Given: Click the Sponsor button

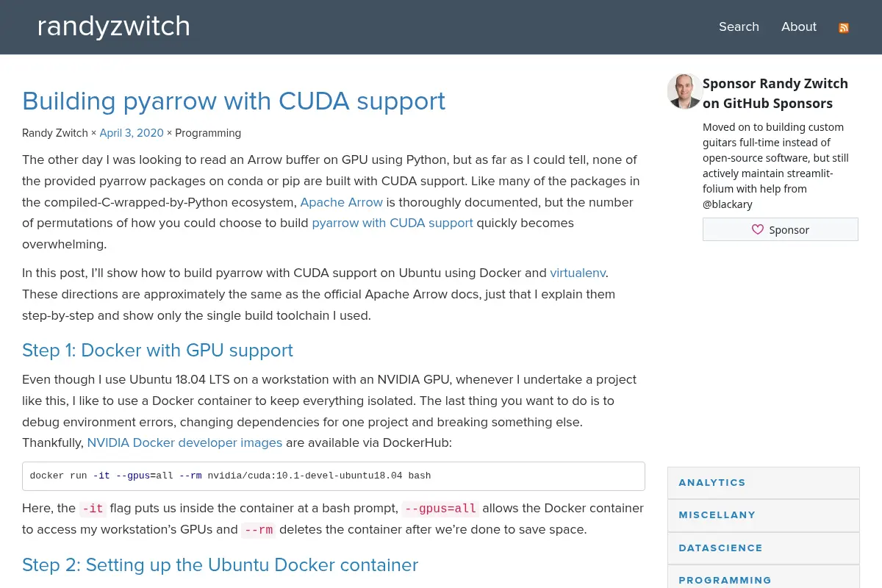Looking at the screenshot, I should pyautogui.click(x=781, y=229).
